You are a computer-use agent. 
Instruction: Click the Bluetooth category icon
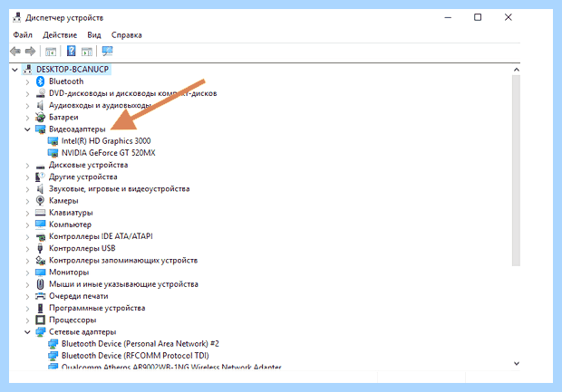click(40, 81)
